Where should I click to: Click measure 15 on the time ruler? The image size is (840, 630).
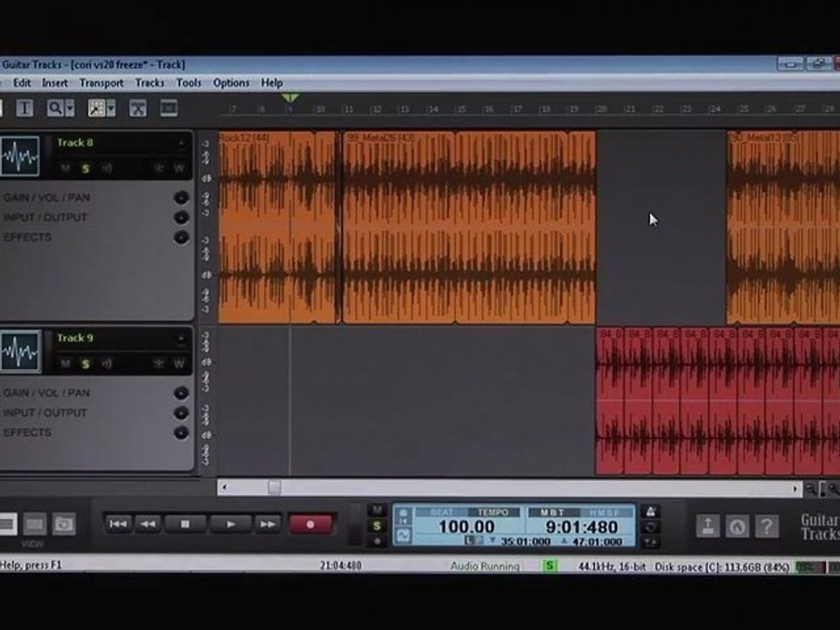[461, 109]
